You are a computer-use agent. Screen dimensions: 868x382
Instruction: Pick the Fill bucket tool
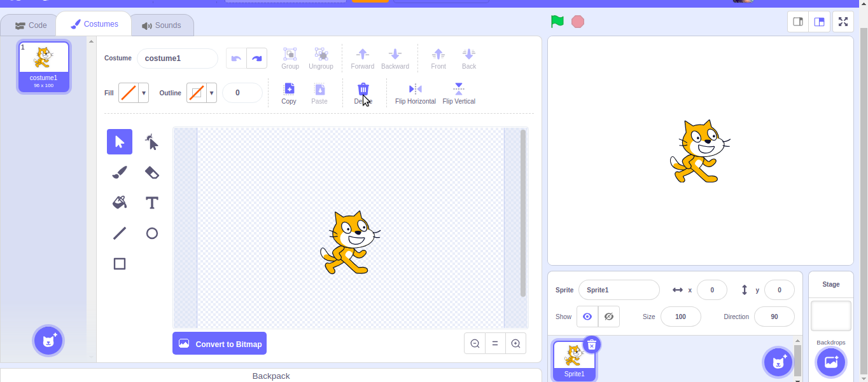(119, 203)
